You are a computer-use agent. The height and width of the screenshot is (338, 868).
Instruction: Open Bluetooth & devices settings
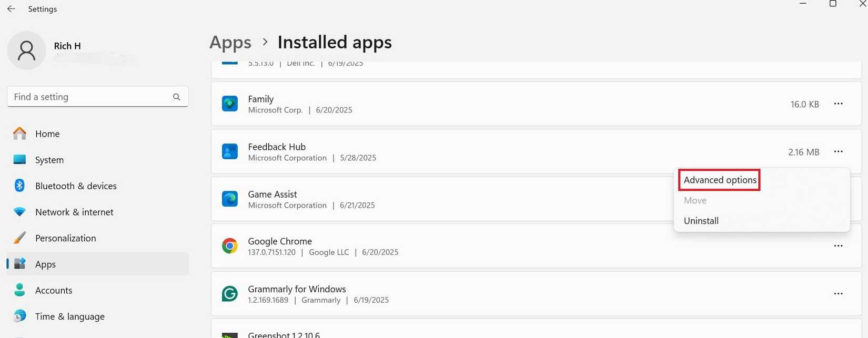[76, 186]
